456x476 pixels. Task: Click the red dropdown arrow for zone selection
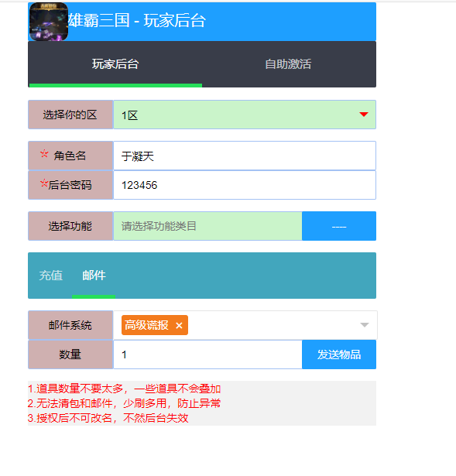tap(363, 115)
